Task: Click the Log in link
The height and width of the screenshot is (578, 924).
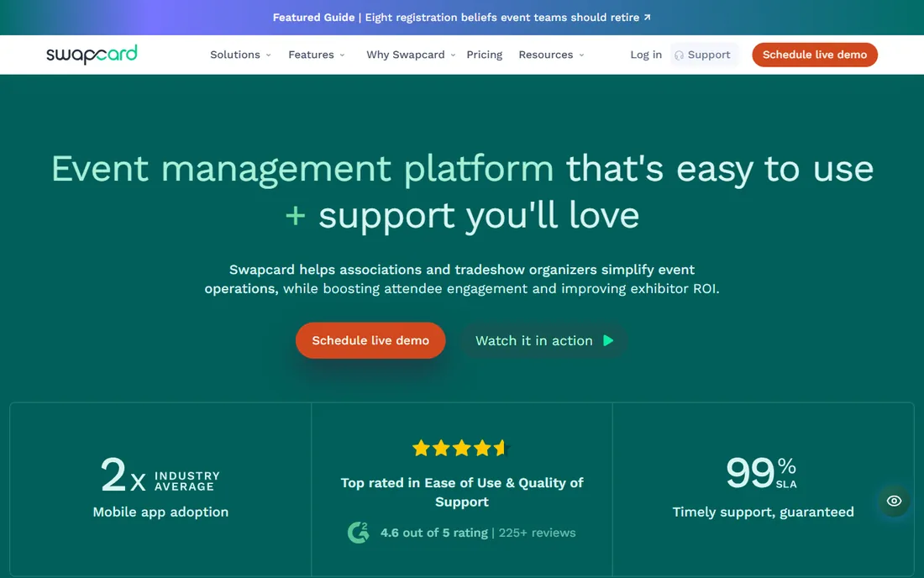Action: point(646,55)
